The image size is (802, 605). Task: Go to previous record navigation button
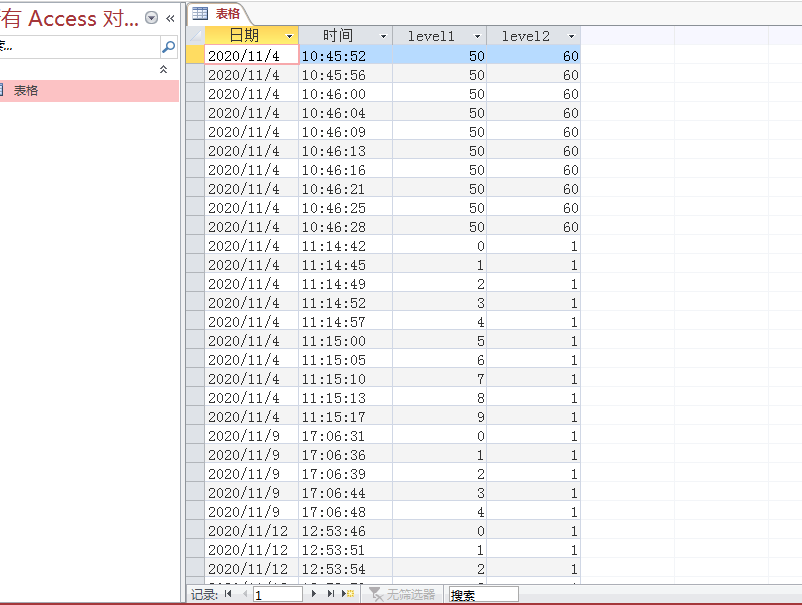point(245,594)
